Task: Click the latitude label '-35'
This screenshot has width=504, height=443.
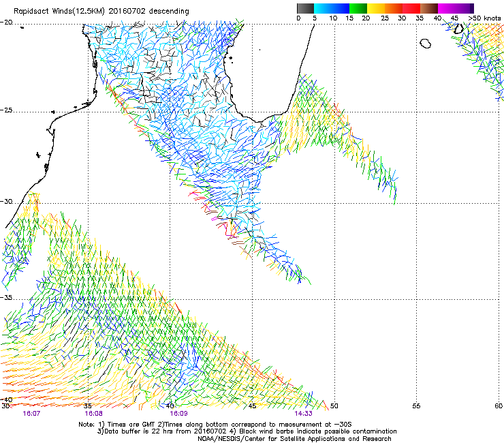Action: click(x=6, y=298)
